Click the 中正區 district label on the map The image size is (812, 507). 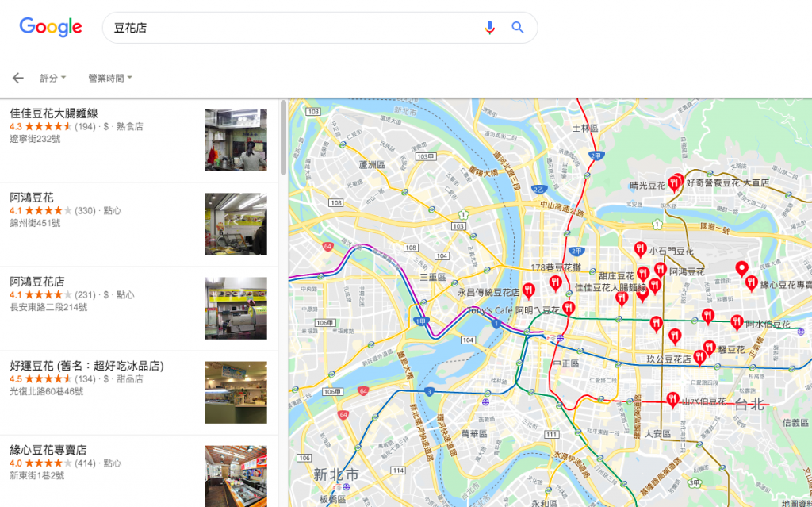click(566, 363)
